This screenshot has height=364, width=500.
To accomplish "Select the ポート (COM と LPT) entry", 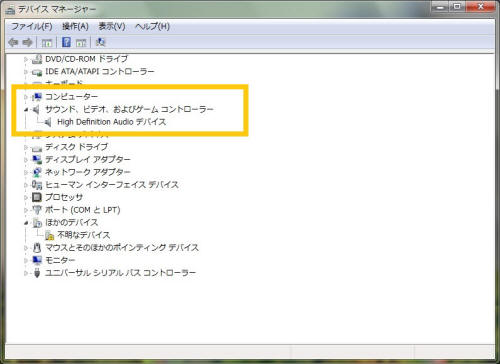I will [x=83, y=210].
